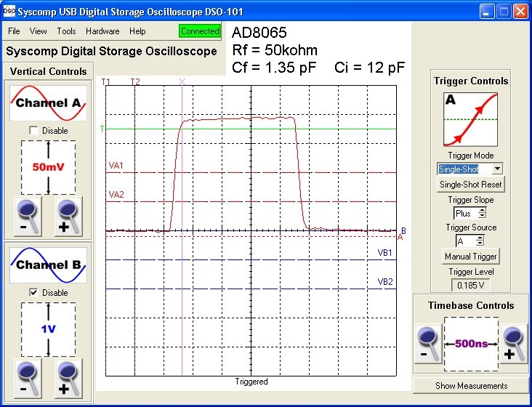Open the Hardware menu

tap(102, 31)
